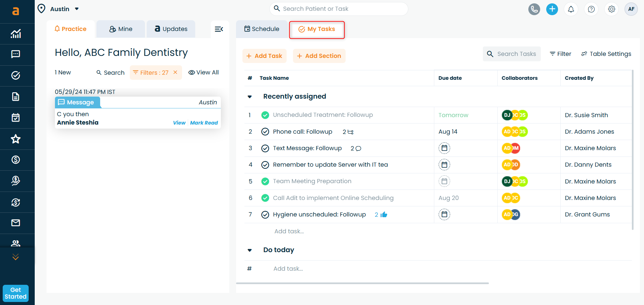Set due date for Text Message: Followup
This screenshot has height=305, width=644.
point(444,148)
